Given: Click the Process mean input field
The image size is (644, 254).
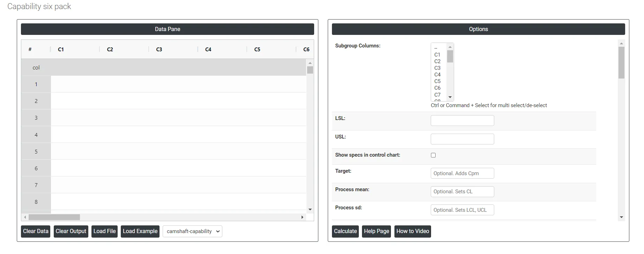Looking at the screenshot, I should 462,192.
